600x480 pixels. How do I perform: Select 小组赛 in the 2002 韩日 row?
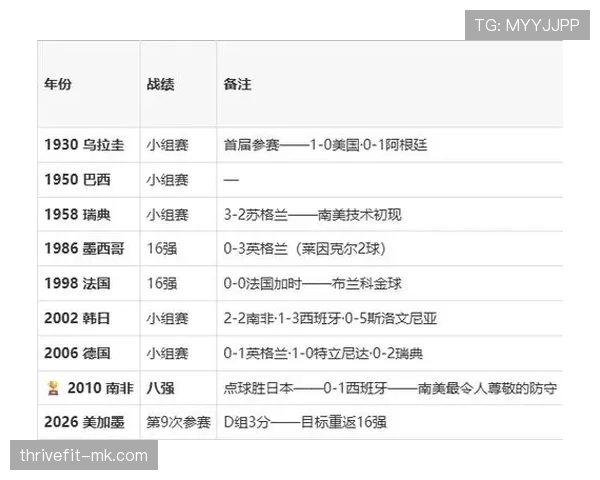pos(168,318)
